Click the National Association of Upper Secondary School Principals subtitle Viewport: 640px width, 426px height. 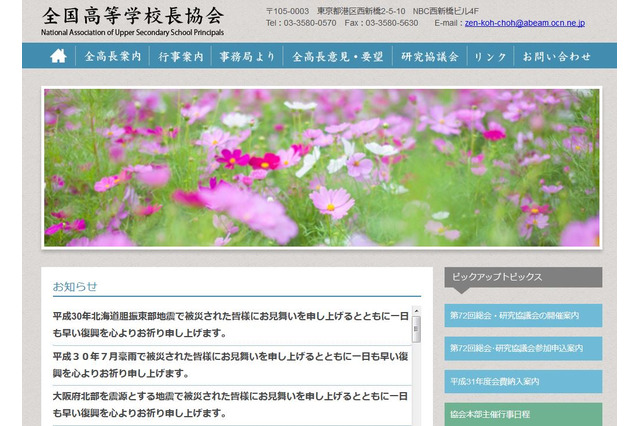(x=132, y=33)
